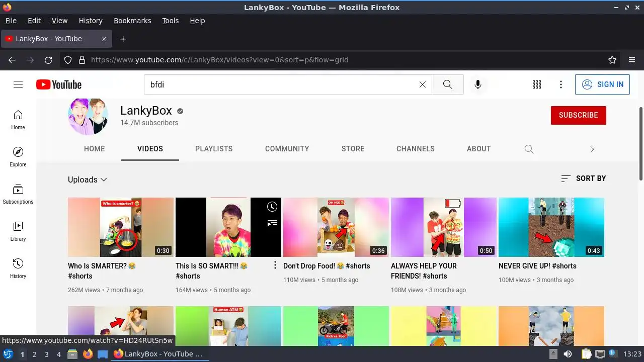This screenshot has height=362, width=644.
Task: Open action menu for 'This Is SO SMART'
Action: coord(275,265)
